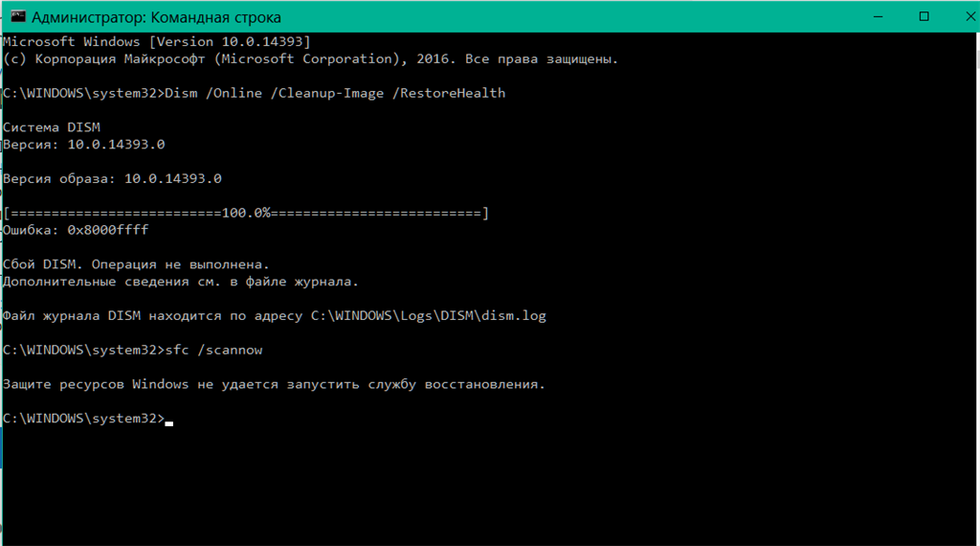
Task: Close the Command Prompt window
Action: [x=969, y=17]
